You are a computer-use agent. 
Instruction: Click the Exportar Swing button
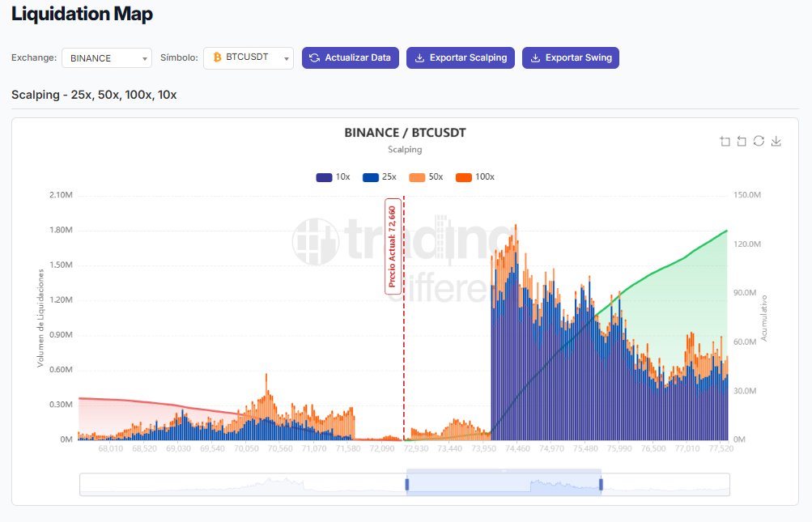point(571,57)
